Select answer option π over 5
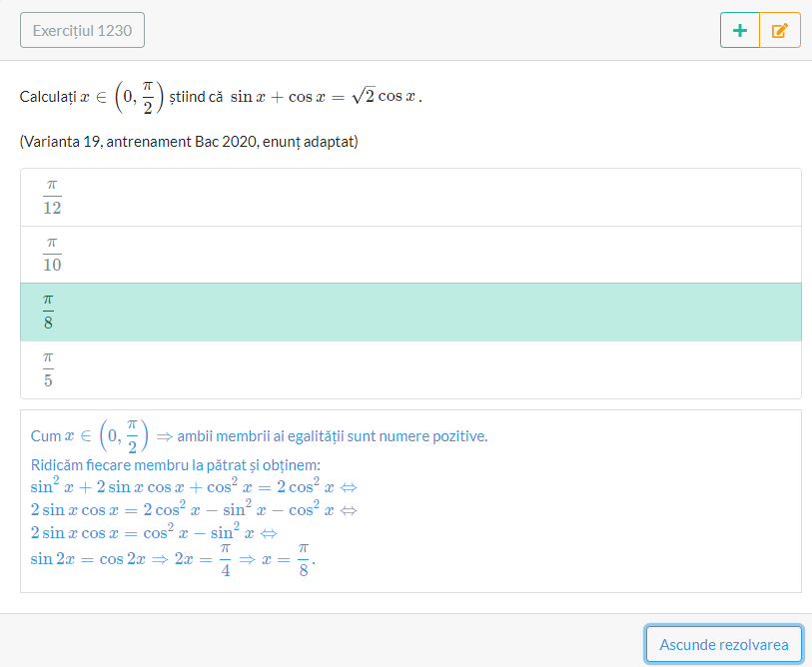 [x=410, y=369]
